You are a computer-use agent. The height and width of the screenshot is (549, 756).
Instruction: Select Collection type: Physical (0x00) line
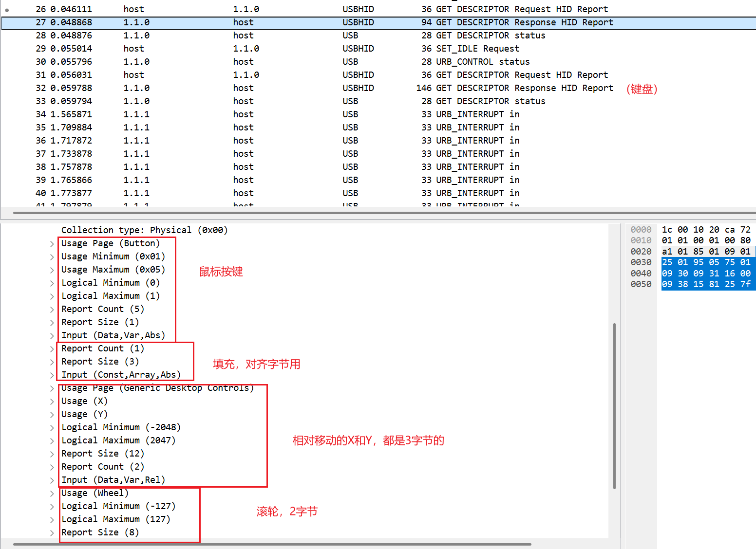click(144, 230)
